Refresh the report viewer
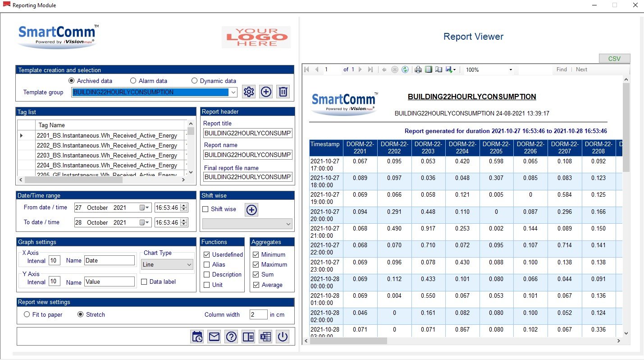The width and height of the screenshot is (644, 360). tap(405, 69)
